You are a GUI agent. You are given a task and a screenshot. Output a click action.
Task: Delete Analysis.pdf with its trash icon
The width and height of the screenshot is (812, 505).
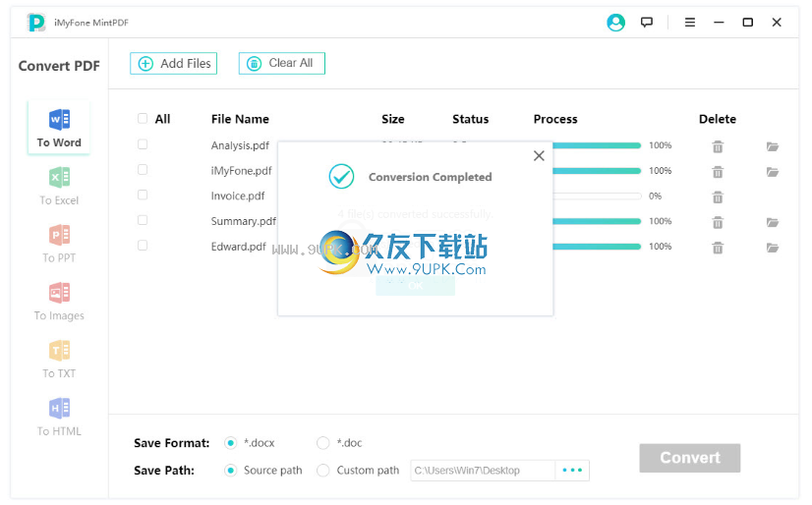[x=718, y=147]
